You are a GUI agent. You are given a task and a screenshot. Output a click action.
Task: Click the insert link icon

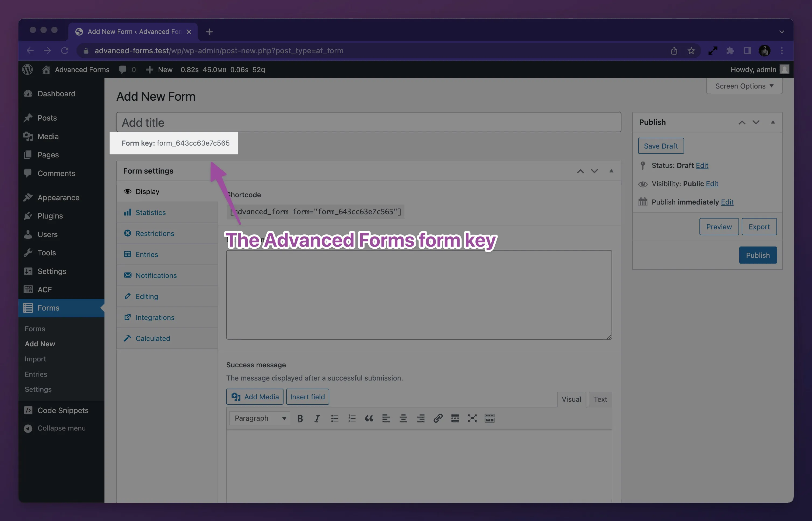point(438,418)
